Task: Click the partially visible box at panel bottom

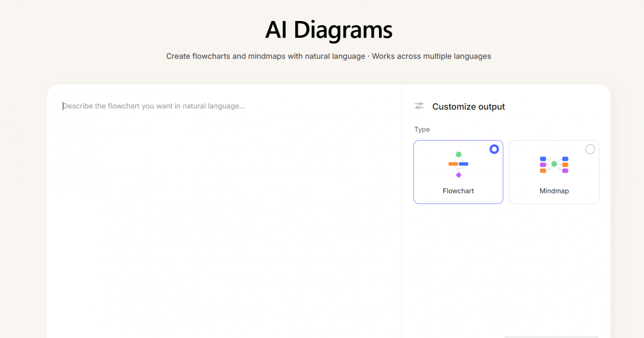Action: point(551,337)
